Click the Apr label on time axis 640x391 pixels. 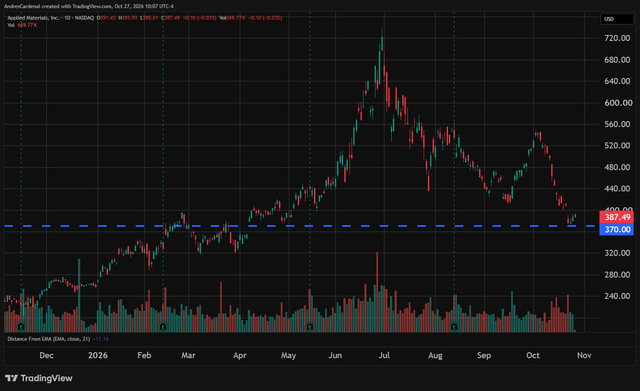coord(240,355)
